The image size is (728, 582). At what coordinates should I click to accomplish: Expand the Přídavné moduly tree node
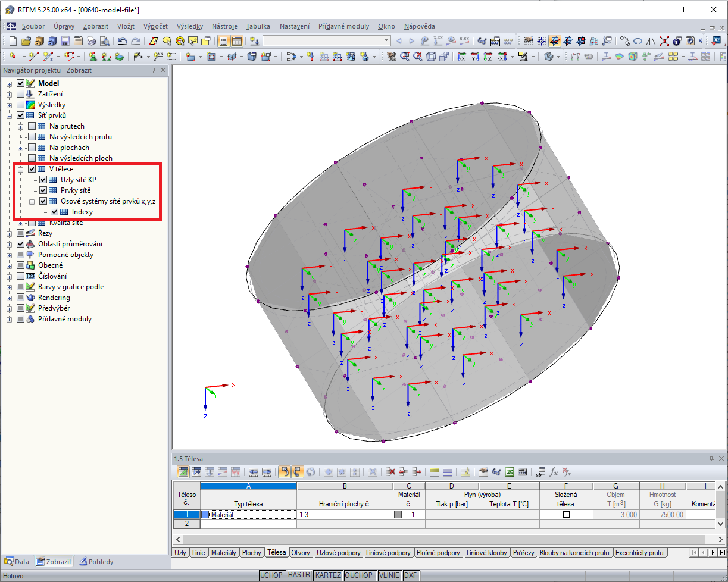[x=10, y=319]
